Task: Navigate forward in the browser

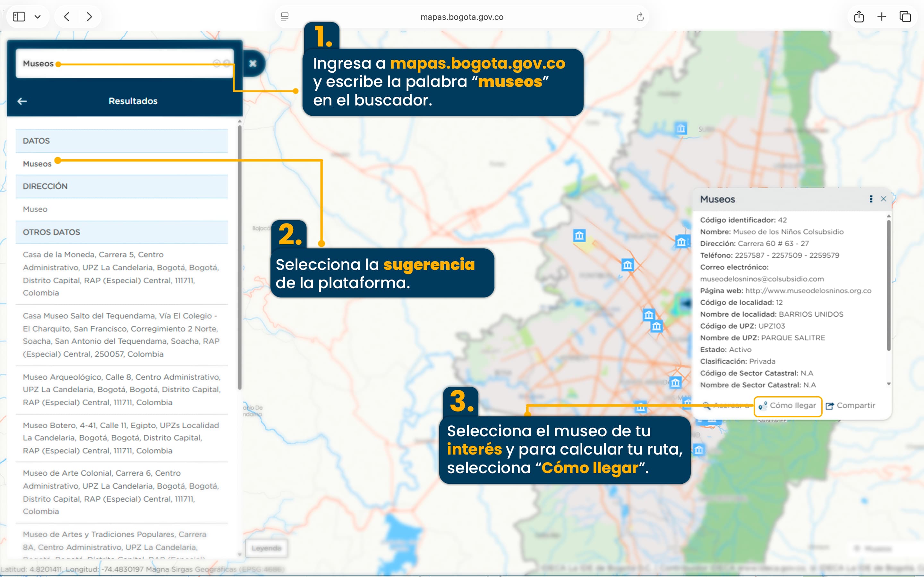Action: tap(90, 16)
